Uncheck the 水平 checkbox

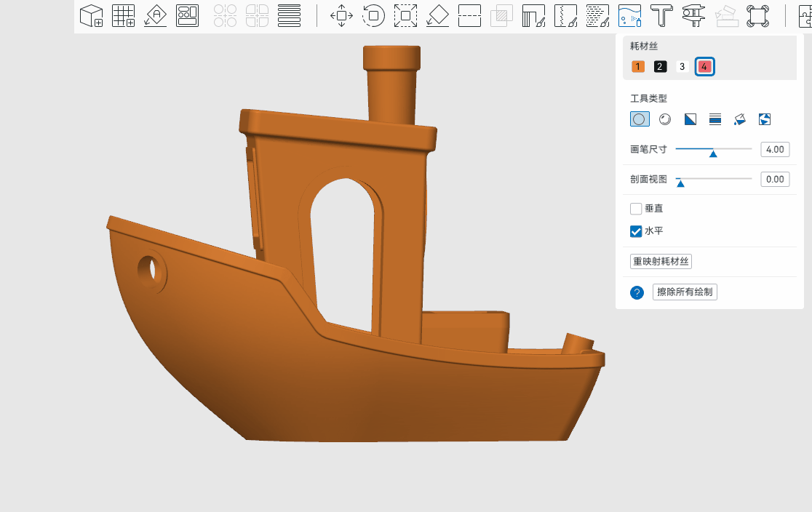[636, 231]
